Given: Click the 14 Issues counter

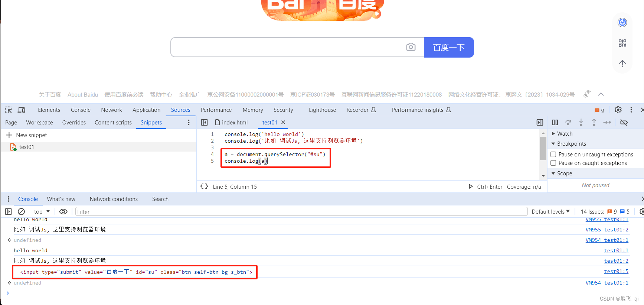Looking at the screenshot, I should [605, 212].
